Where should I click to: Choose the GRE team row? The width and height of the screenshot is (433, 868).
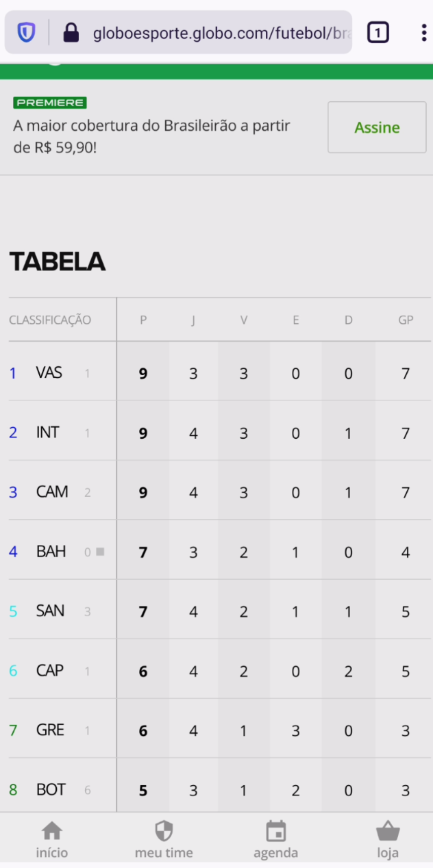pos(220,730)
